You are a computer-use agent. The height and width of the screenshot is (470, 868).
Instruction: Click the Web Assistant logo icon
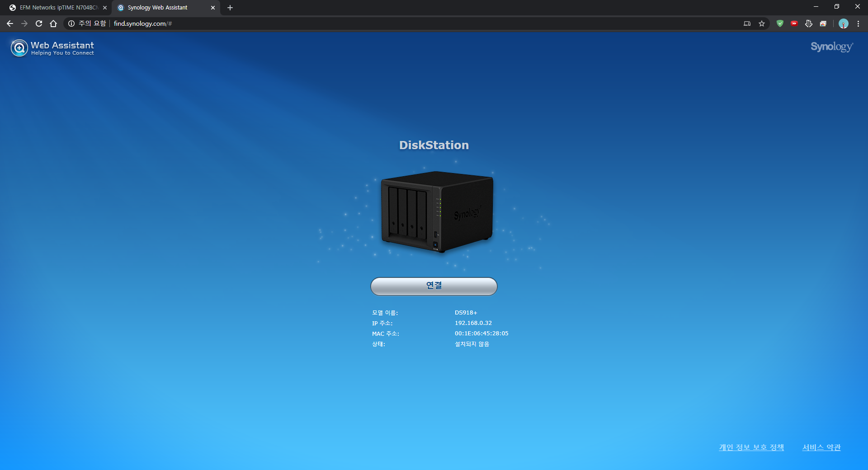pyautogui.click(x=19, y=48)
